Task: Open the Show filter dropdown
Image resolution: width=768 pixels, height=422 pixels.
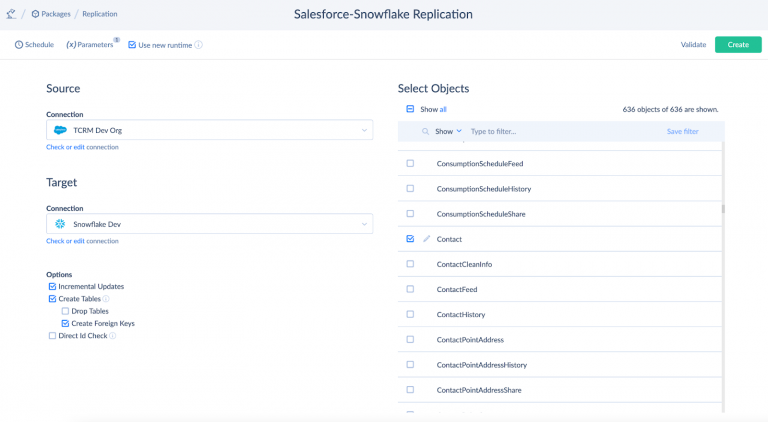Action: click(448, 131)
